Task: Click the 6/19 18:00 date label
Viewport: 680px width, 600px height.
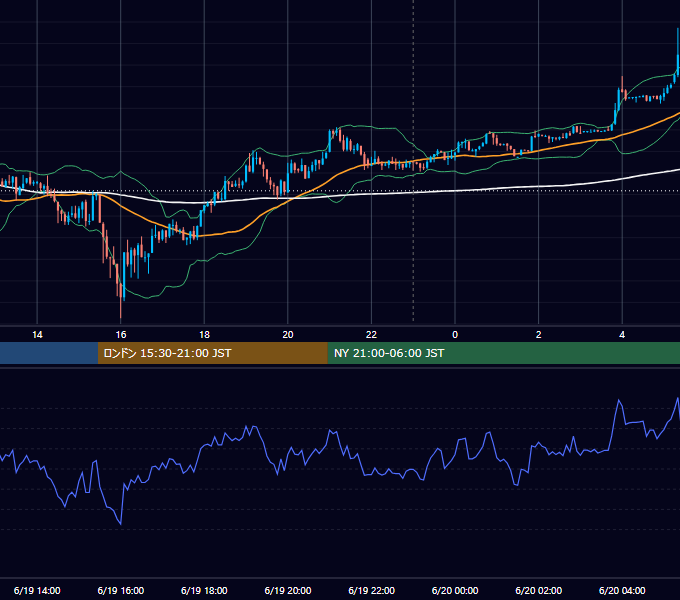Action: (x=204, y=590)
